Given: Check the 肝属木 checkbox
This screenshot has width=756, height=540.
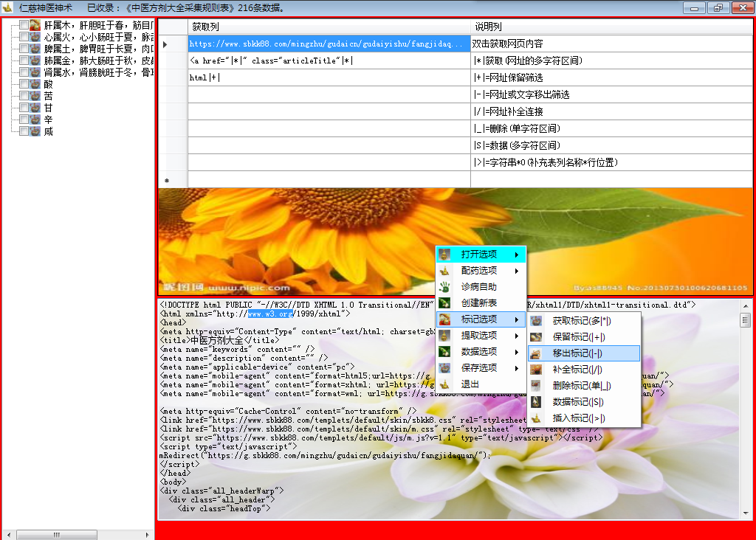Looking at the screenshot, I should point(23,25).
